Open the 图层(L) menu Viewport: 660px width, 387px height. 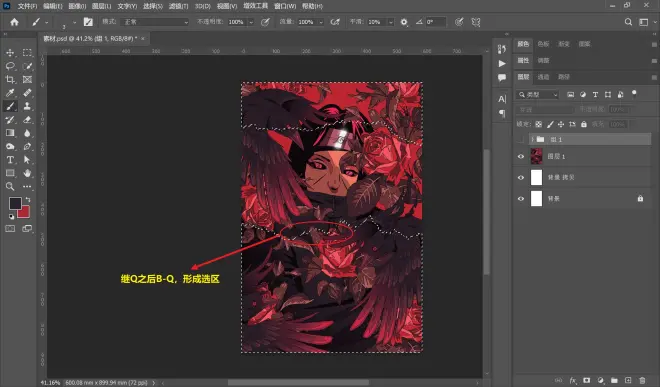pyautogui.click(x=101, y=6)
